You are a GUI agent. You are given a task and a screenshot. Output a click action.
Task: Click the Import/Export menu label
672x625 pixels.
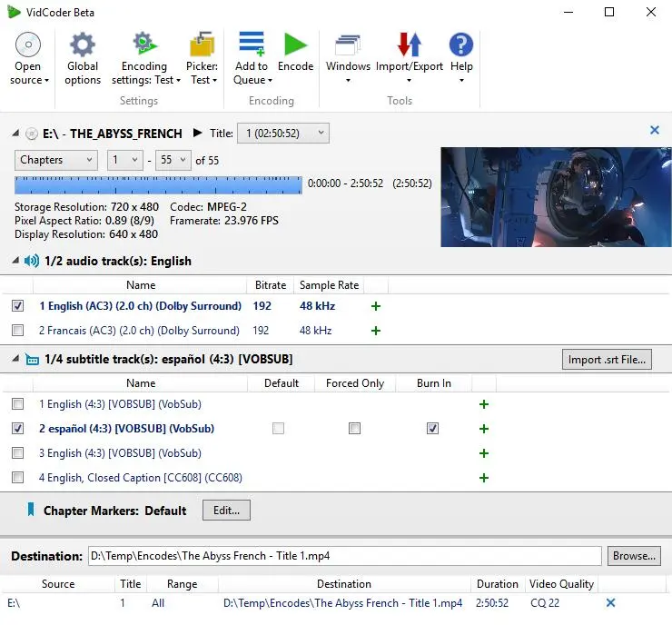point(410,66)
